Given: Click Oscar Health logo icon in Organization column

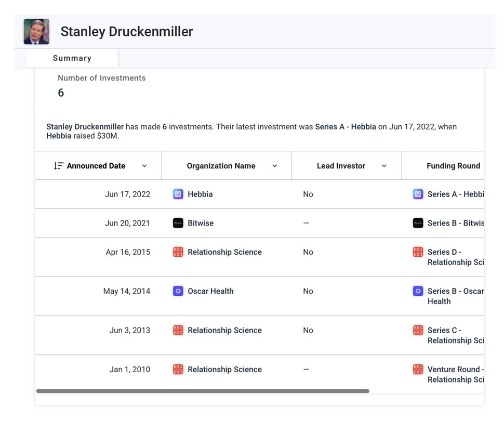Looking at the screenshot, I should [x=178, y=291].
